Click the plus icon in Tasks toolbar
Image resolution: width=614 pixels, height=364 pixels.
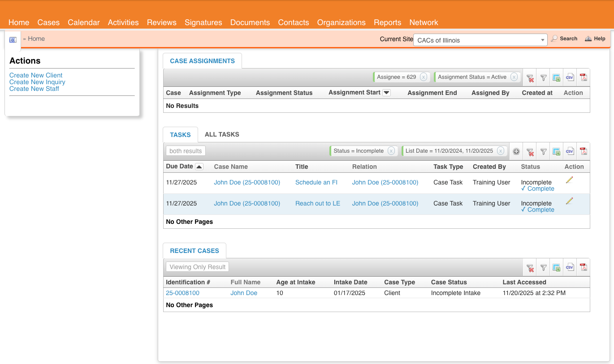click(x=516, y=151)
